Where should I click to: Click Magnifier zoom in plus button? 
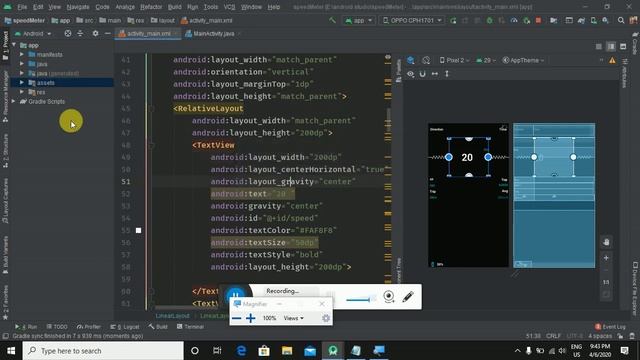tap(251, 318)
